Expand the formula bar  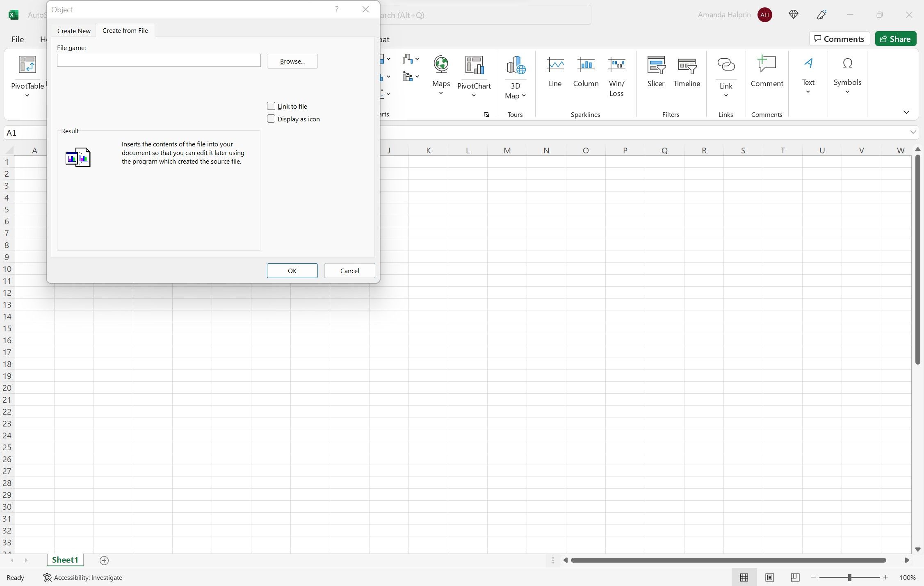click(913, 132)
